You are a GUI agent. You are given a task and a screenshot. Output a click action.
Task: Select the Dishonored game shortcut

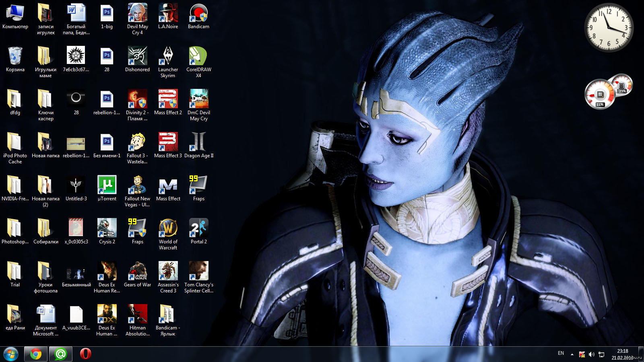point(138,60)
